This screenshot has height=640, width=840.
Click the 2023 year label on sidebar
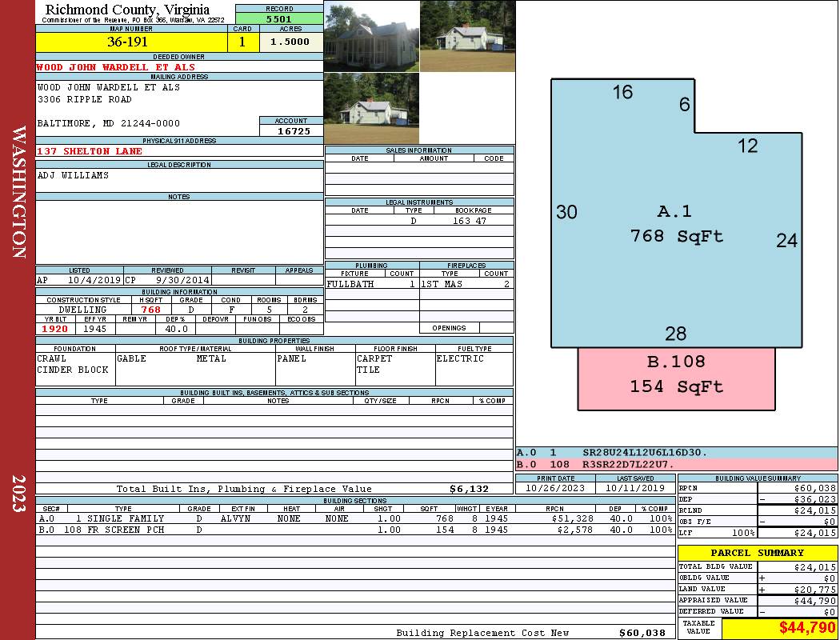coord(18,494)
